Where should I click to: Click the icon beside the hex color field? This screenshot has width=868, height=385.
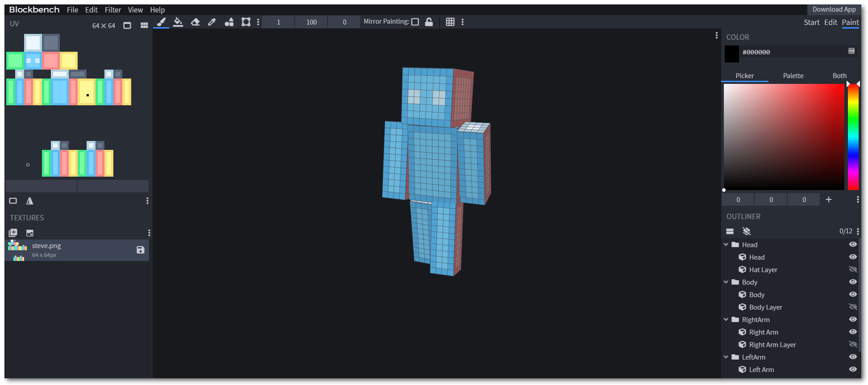851,51
